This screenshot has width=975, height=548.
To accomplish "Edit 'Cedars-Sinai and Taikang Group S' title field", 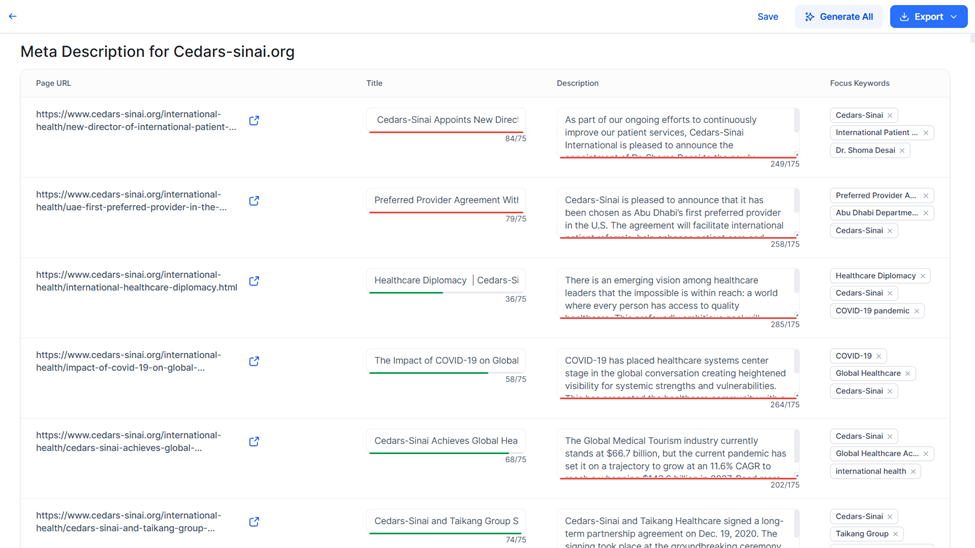I will 446,521.
